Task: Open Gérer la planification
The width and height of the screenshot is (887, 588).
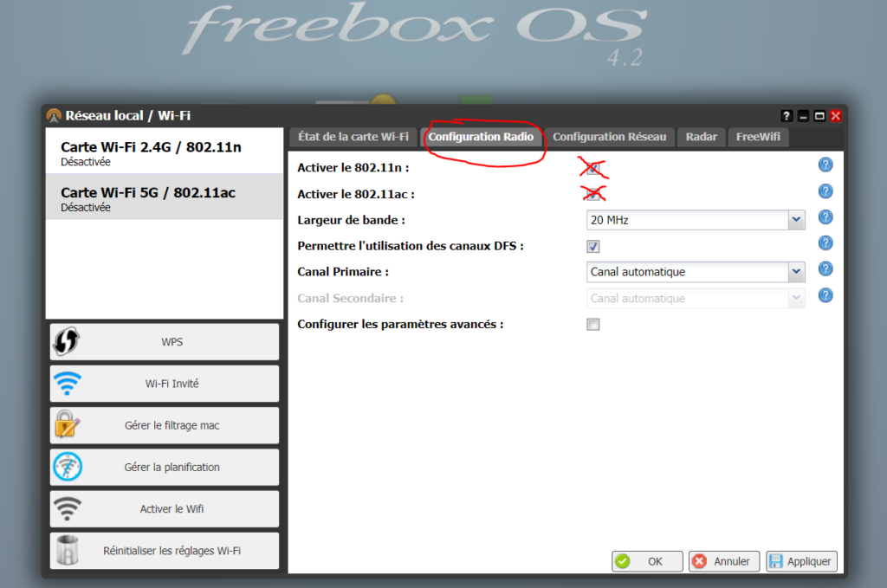Action: tap(165, 467)
